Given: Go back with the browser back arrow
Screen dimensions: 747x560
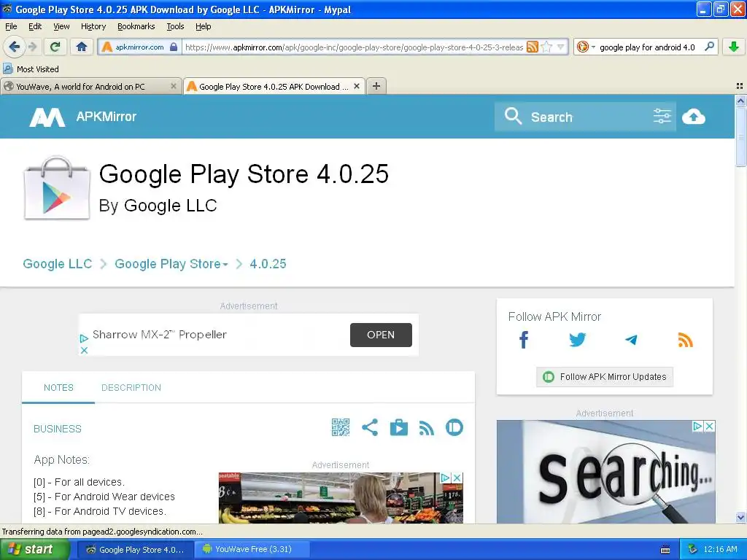Looking at the screenshot, I should [x=14, y=47].
